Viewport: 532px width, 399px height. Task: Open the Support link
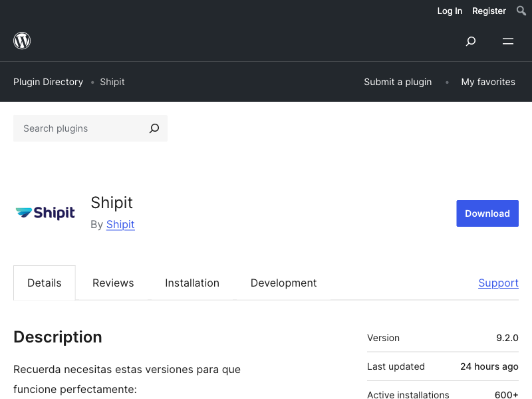tap(498, 283)
